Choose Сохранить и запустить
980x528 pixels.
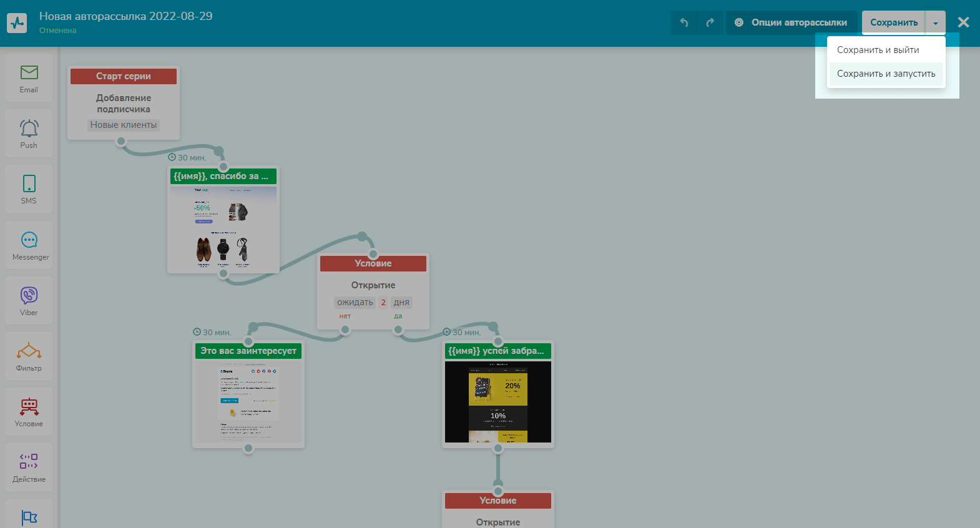pos(886,74)
